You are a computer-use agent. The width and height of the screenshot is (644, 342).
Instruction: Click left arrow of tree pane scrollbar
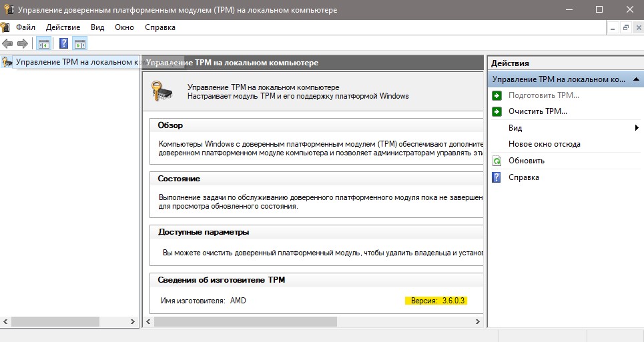click(x=5, y=321)
